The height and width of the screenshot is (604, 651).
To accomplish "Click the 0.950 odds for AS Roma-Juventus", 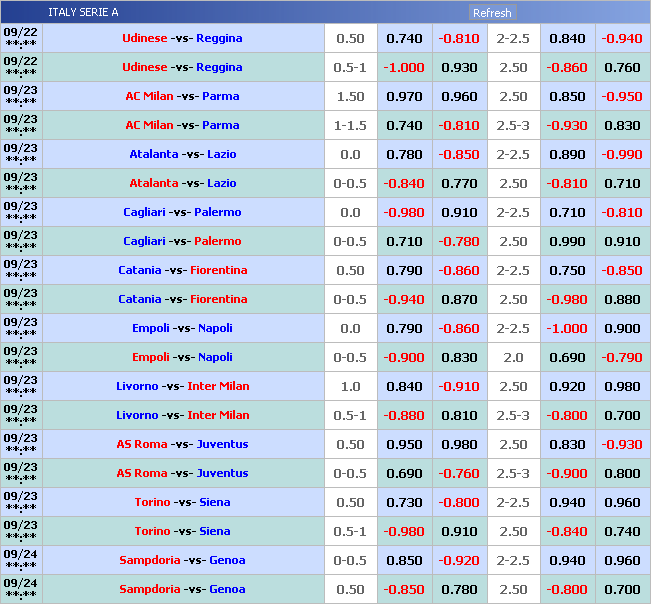I will click(x=404, y=445).
